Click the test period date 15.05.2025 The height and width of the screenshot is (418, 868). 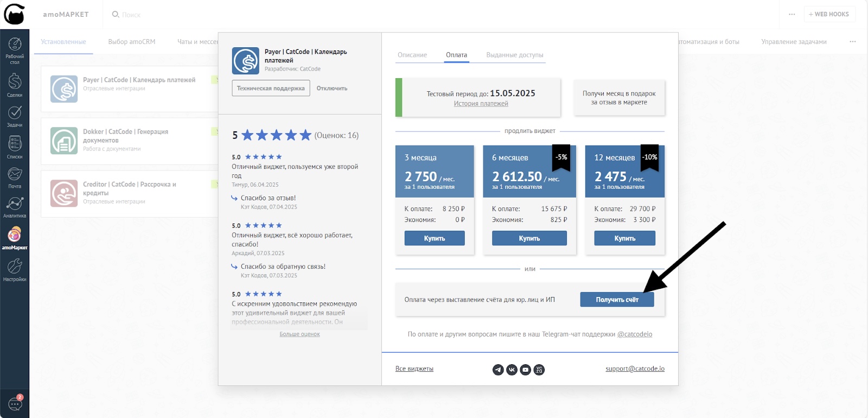click(x=513, y=93)
